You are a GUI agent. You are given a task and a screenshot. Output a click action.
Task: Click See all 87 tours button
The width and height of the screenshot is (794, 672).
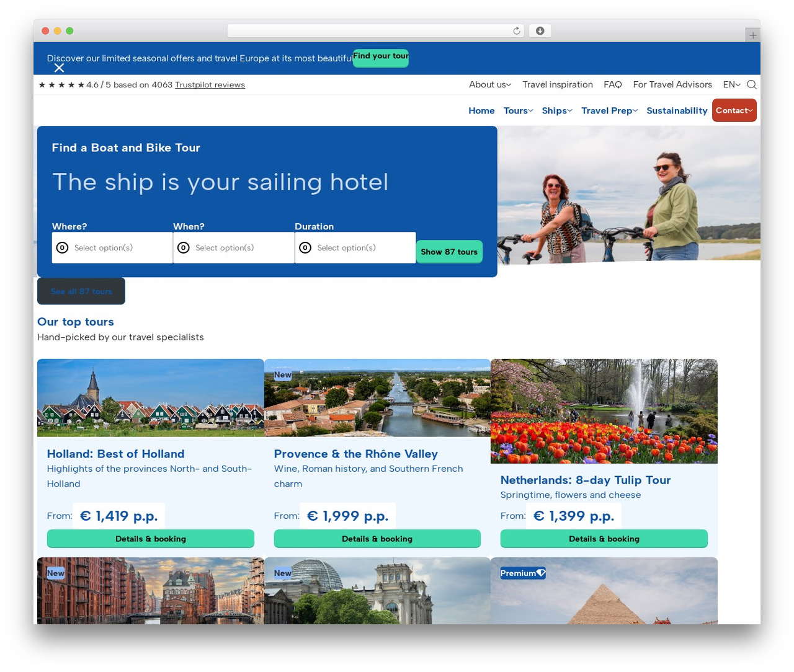81,291
